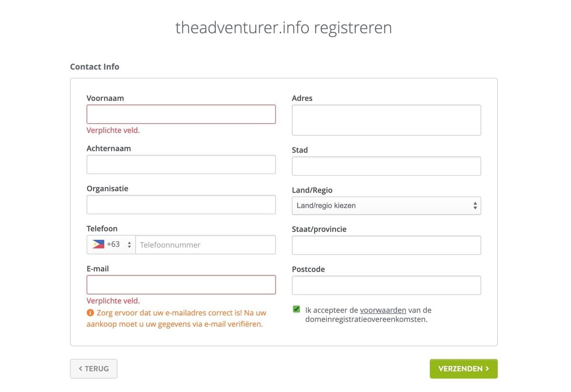Click the Philippine flag country icon
Viewport: 571px width, 392px height.
pos(97,244)
